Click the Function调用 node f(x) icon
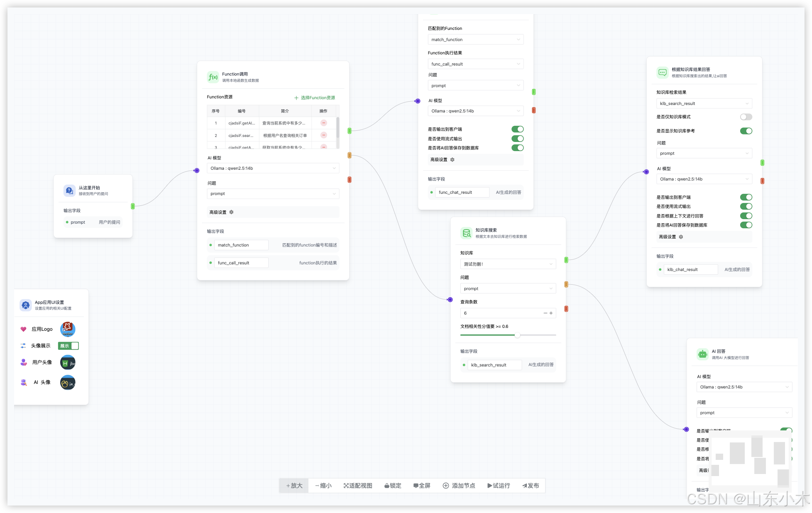812x513 pixels. (x=213, y=77)
